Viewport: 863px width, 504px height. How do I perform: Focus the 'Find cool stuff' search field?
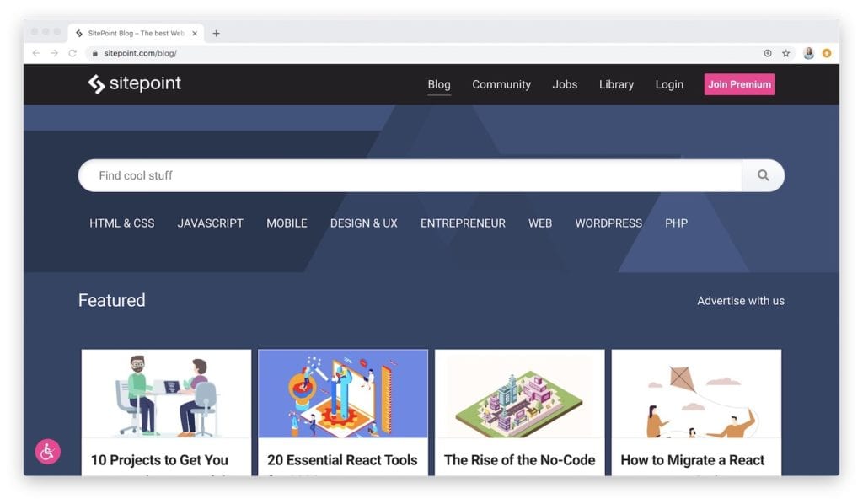click(410, 175)
